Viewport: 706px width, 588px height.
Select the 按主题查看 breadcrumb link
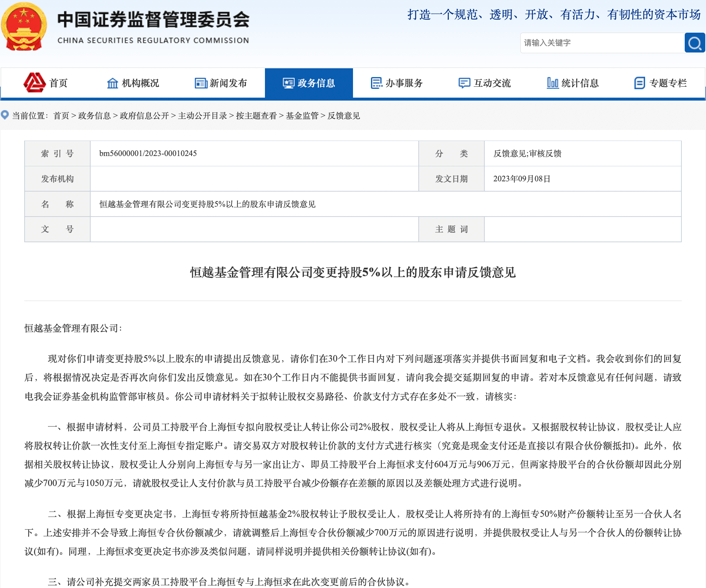pyautogui.click(x=256, y=116)
